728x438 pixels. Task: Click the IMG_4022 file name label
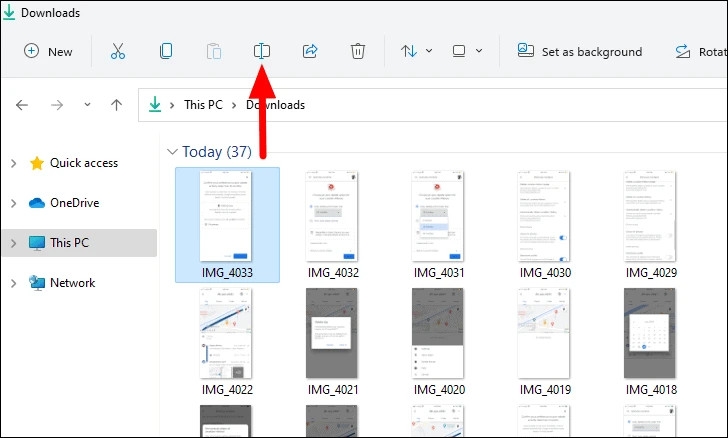point(227,390)
